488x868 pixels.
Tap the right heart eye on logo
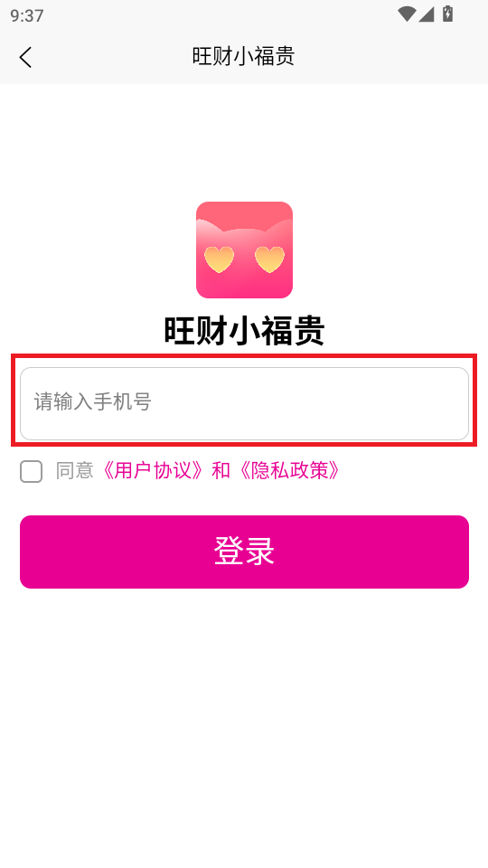(x=269, y=259)
